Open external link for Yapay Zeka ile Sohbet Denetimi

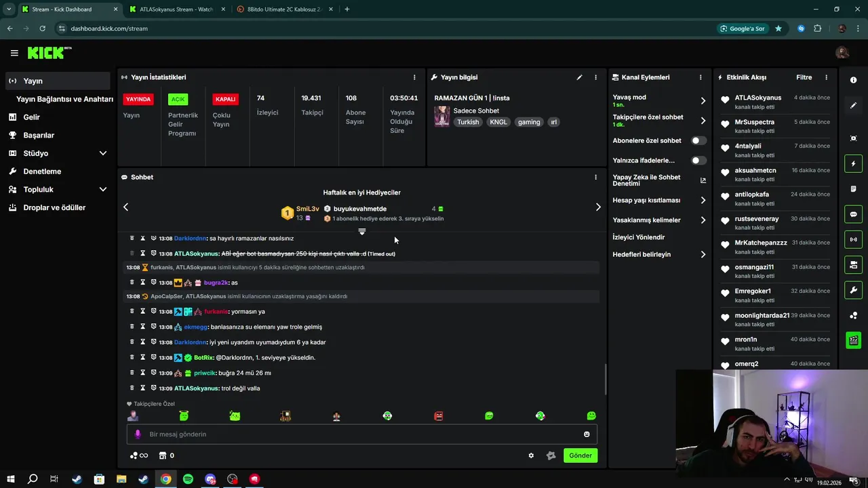703,180
